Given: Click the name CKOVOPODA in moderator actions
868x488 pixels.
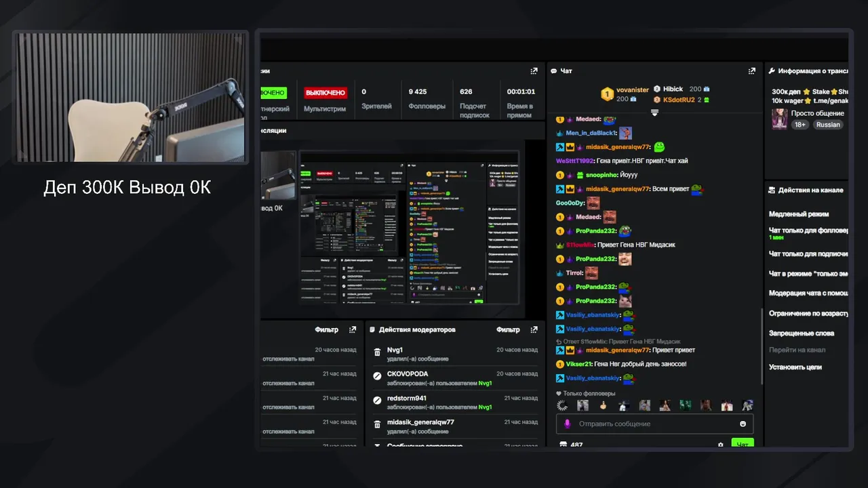Looking at the screenshot, I should (x=408, y=373).
